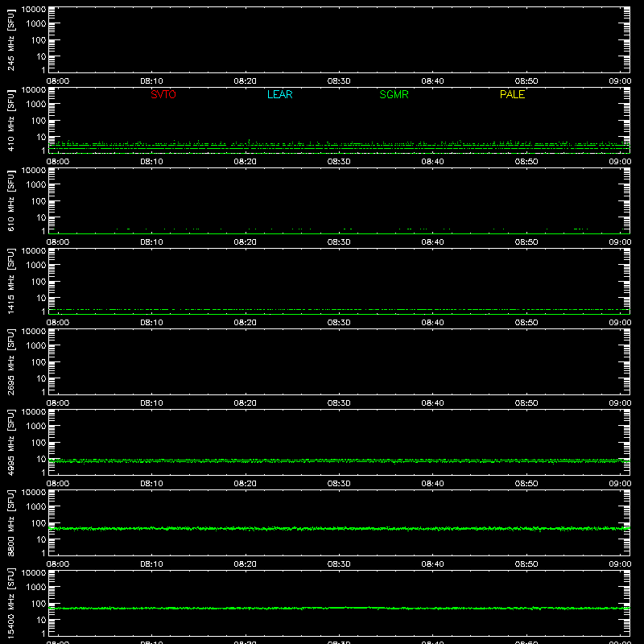Click 08:20 label under the 610 MHz panel
This screenshot has width=644, height=644.
[x=246, y=242]
